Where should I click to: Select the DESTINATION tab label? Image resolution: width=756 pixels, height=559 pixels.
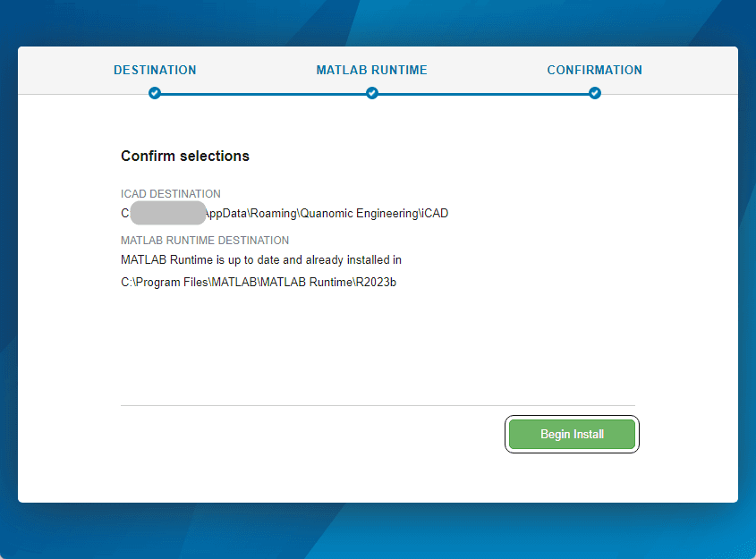coord(155,70)
